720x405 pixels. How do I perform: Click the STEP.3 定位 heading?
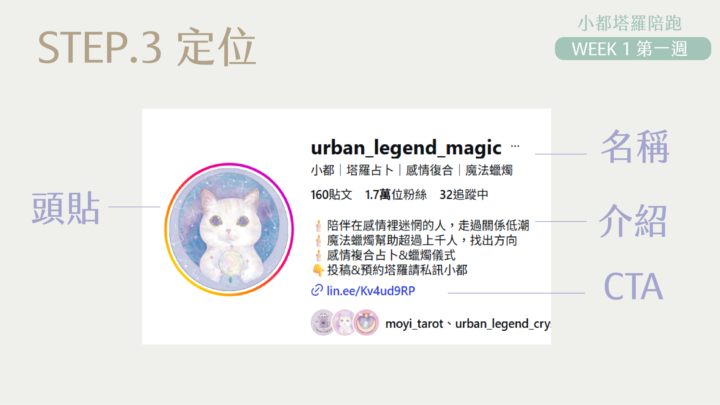pyautogui.click(x=146, y=47)
